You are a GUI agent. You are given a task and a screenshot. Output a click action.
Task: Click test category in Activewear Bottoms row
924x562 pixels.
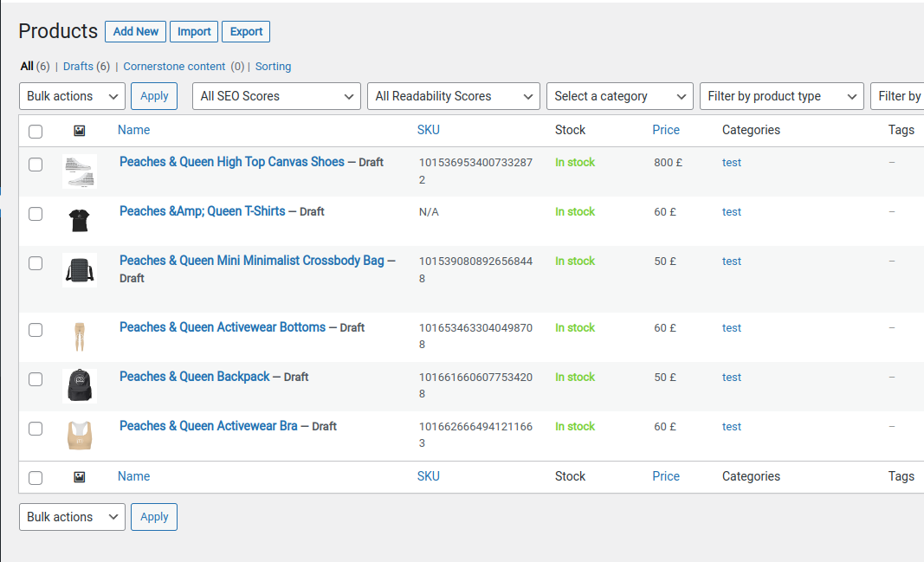pyautogui.click(x=731, y=328)
